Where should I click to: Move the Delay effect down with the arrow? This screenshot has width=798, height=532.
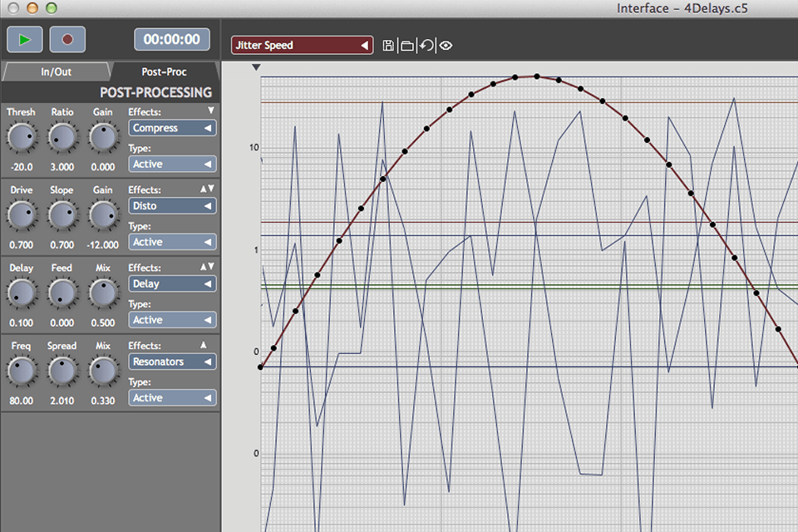coord(210,267)
